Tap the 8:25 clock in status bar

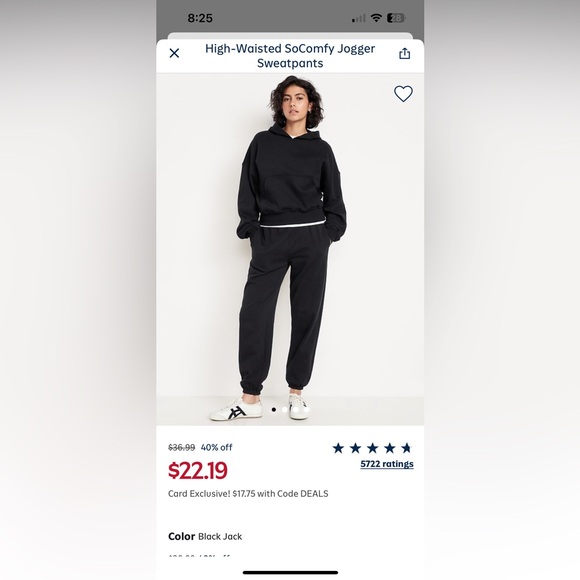click(x=200, y=18)
